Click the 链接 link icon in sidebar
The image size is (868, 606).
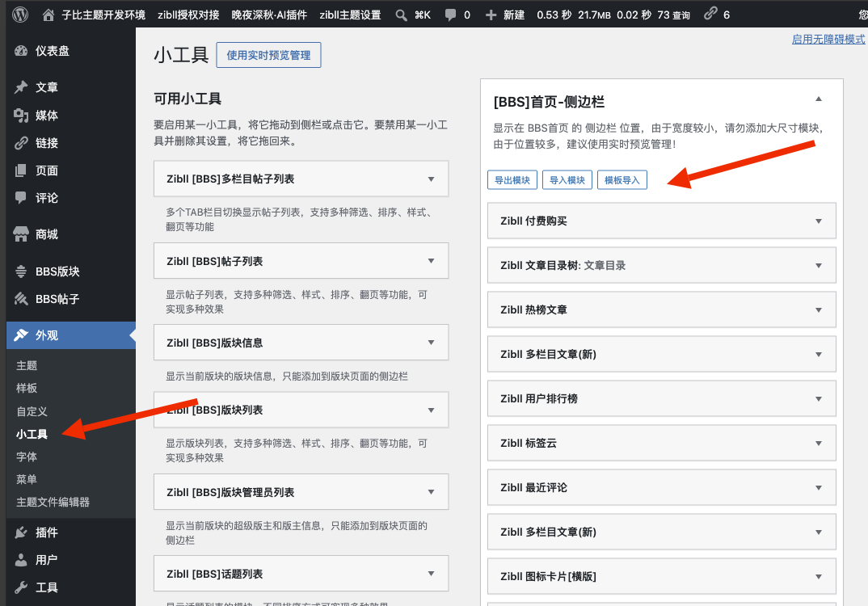(x=21, y=143)
